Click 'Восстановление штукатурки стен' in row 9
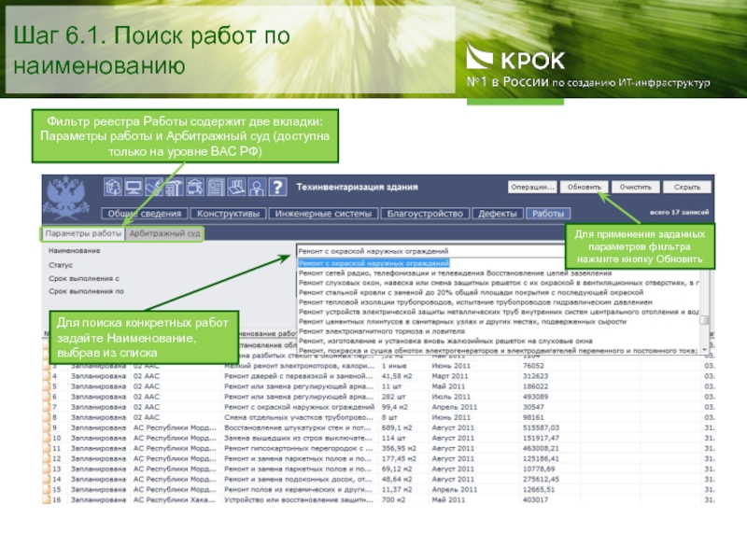Image resolution: width=747 pixels, height=560 pixels. (x=298, y=427)
